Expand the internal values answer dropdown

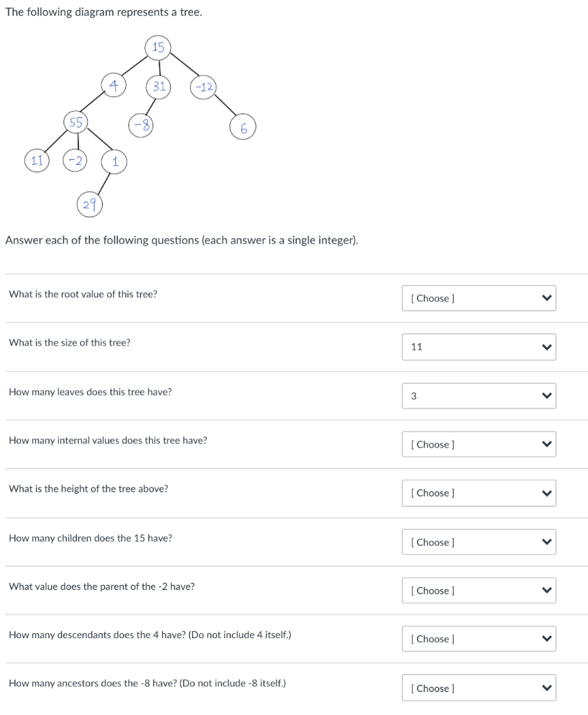tap(478, 444)
